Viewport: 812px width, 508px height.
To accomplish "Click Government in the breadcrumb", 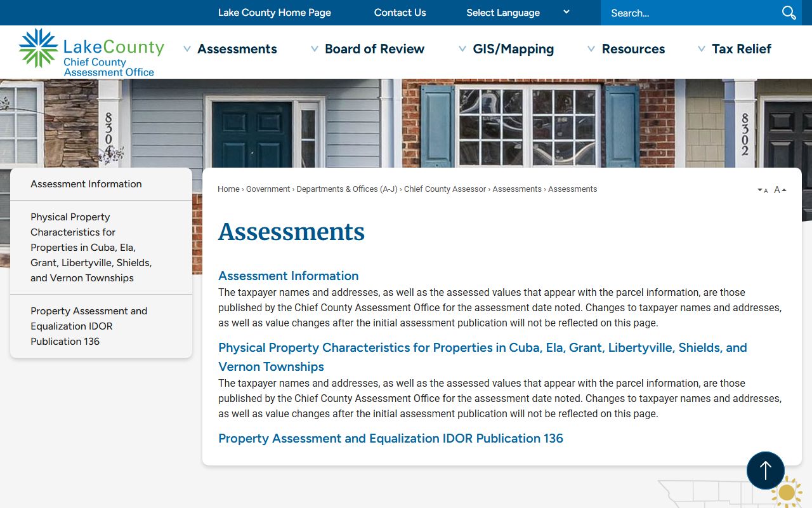I will coord(268,189).
